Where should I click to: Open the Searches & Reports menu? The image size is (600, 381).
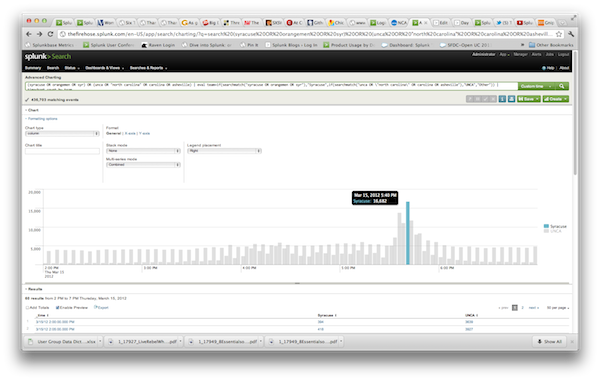point(148,68)
